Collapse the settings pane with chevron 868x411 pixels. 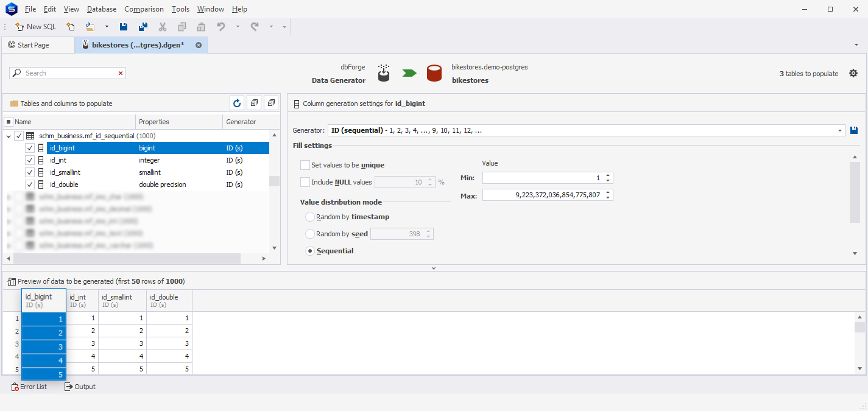(x=434, y=268)
